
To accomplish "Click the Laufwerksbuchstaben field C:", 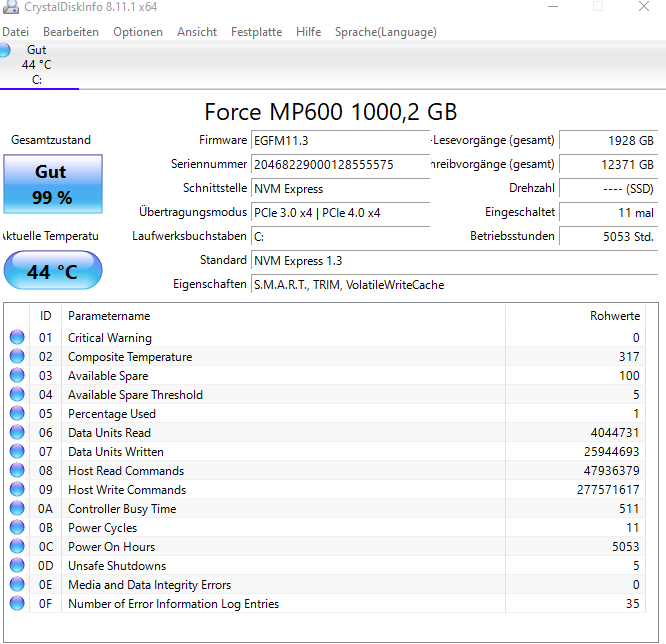I will pos(341,237).
